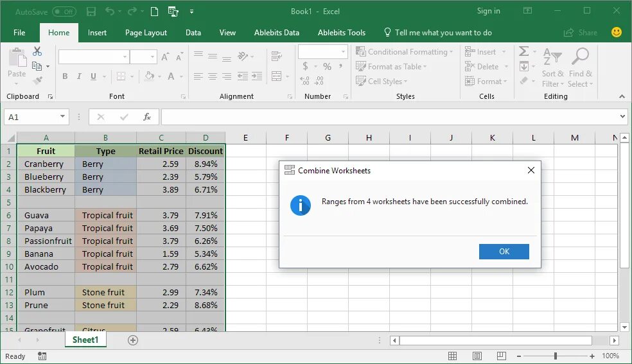Click the Copy icon in Clipboard
This screenshot has width=632, height=364.
[x=37, y=66]
